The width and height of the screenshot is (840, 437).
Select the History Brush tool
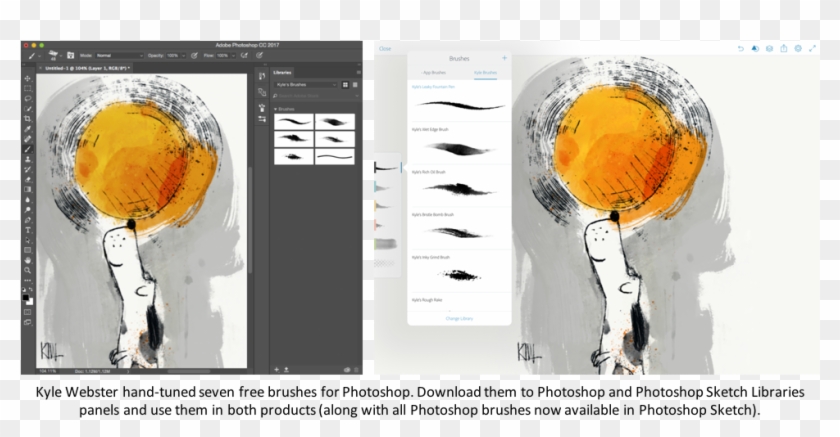tap(27, 170)
